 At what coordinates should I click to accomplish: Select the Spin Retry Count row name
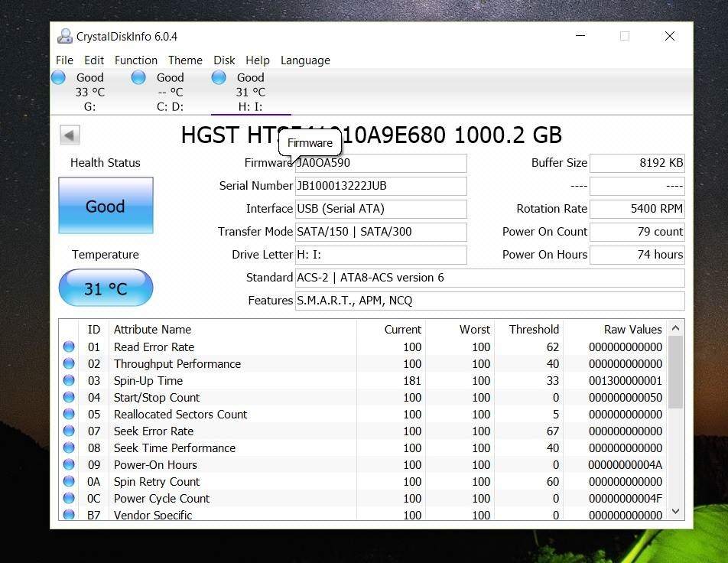tap(157, 482)
